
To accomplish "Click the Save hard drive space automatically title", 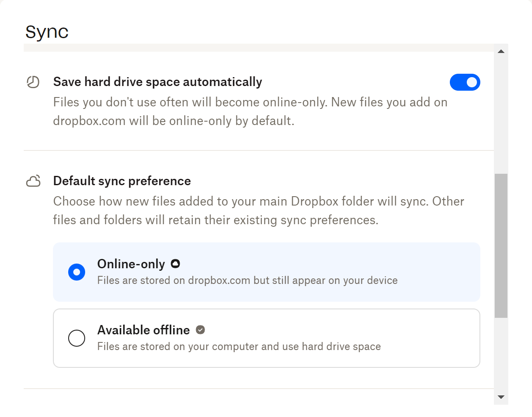I will [x=158, y=82].
